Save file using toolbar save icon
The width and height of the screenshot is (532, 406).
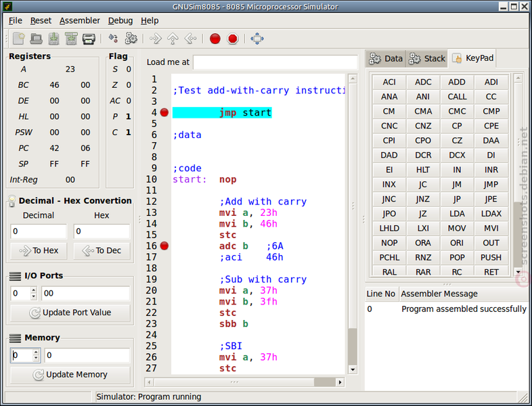53,39
